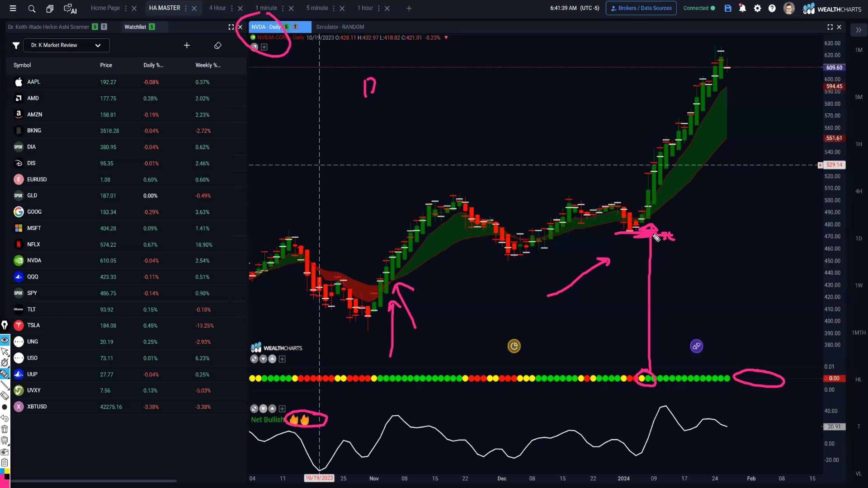This screenshot has width=868, height=488.
Task: Toggle the S badge on Heikin Ashi Scanner tab
Action: (95, 27)
